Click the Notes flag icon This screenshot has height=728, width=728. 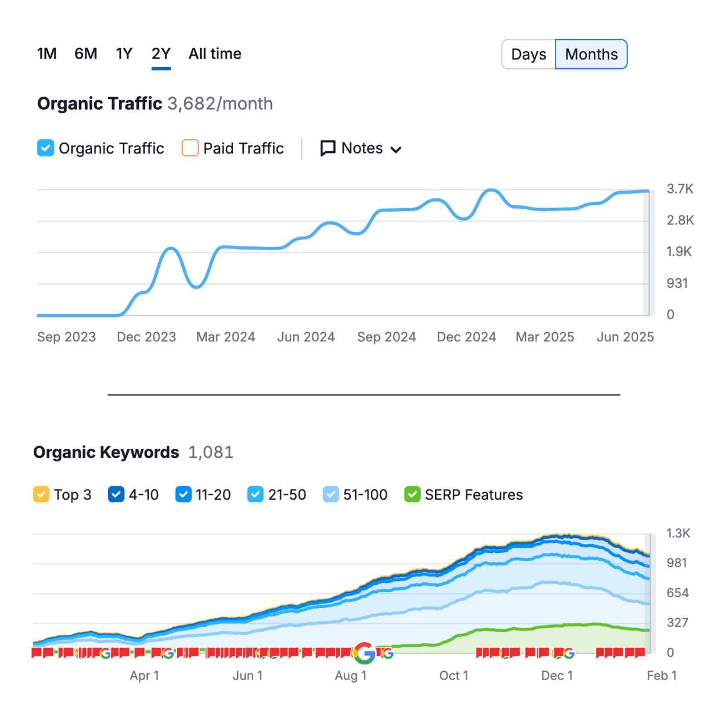328,148
